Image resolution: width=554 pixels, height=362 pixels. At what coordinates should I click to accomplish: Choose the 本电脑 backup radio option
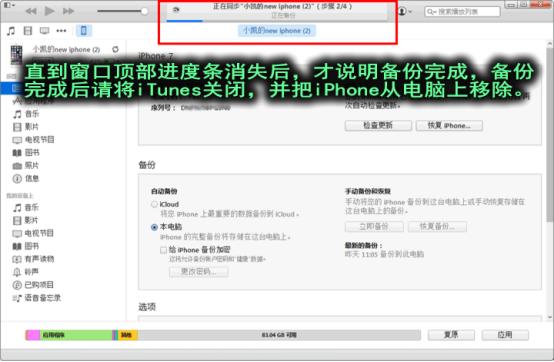pyautogui.click(x=154, y=227)
